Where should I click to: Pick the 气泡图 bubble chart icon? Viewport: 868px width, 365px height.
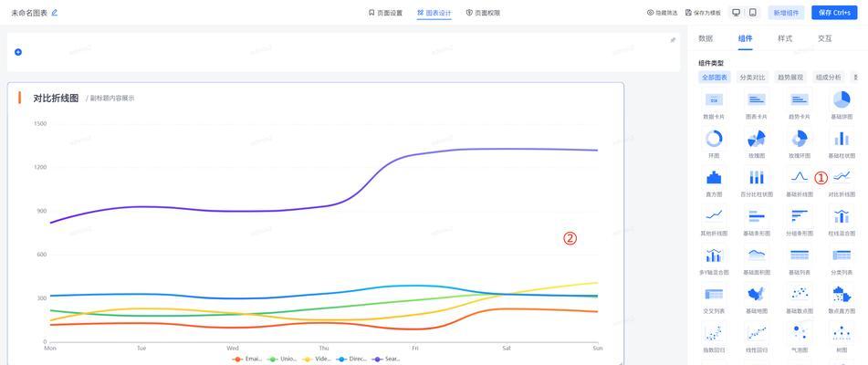coord(799,333)
